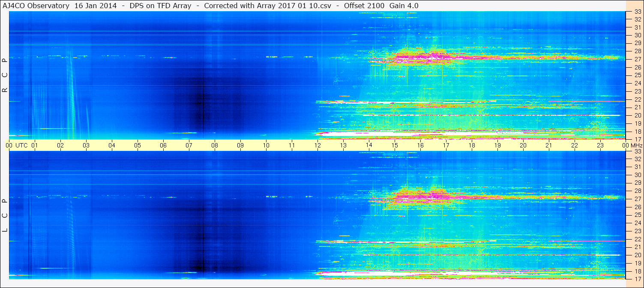Click the 28 MHz tick on RCP frequency scale
644x288 pixels.
[x=637, y=51]
